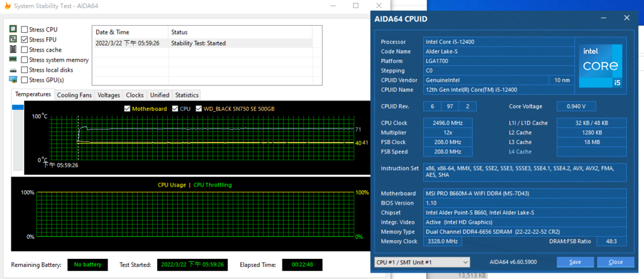Click the disk icon beside Stress local disks
This screenshot has width=644, height=279.
(x=13, y=70)
